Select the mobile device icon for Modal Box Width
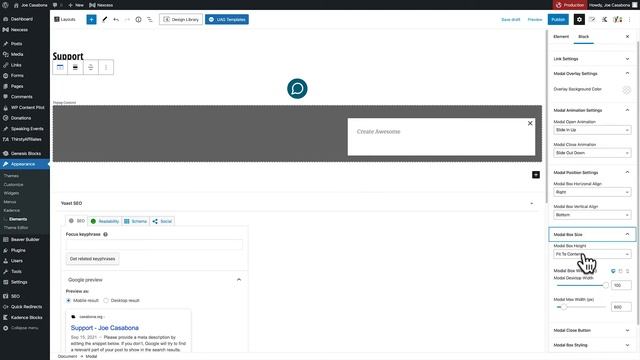This screenshot has width=640, height=360. (x=628, y=271)
